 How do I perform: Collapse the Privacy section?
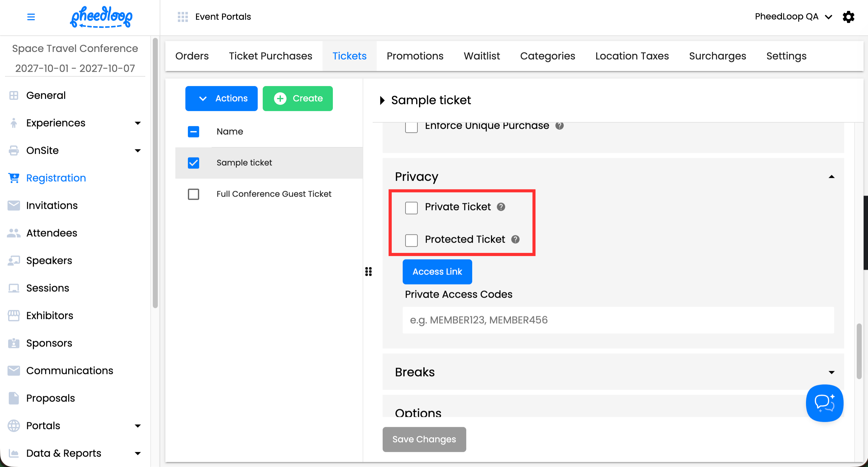[x=831, y=177]
